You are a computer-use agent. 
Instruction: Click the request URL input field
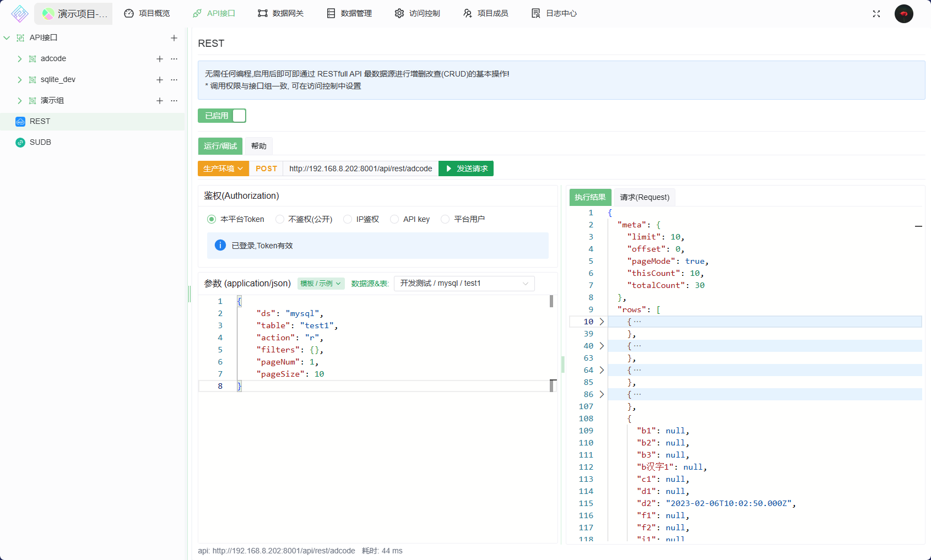(x=360, y=168)
